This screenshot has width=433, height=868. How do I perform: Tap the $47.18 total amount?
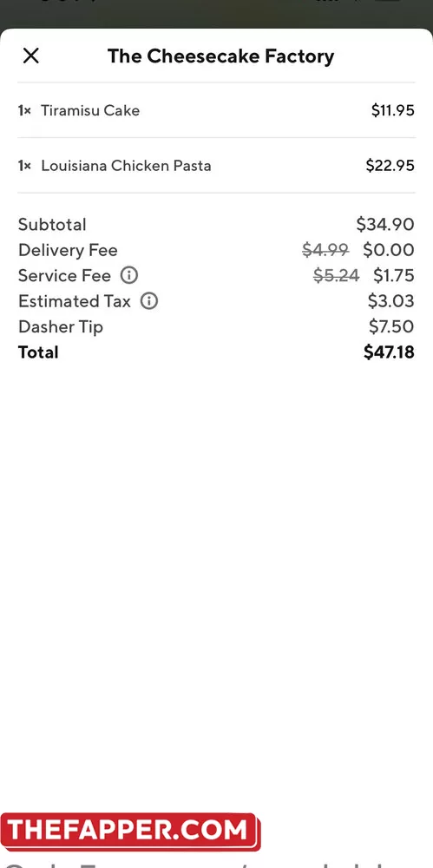coord(389,352)
